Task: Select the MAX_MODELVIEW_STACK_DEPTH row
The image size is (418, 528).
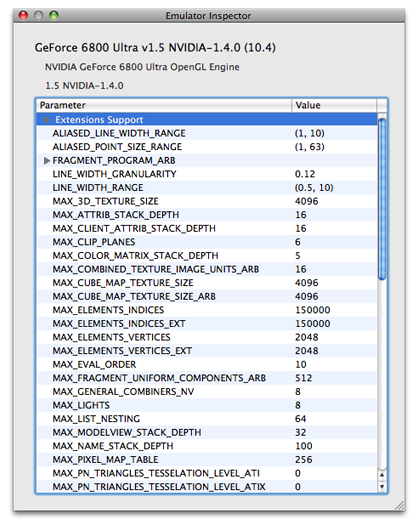Action: [207, 433]
